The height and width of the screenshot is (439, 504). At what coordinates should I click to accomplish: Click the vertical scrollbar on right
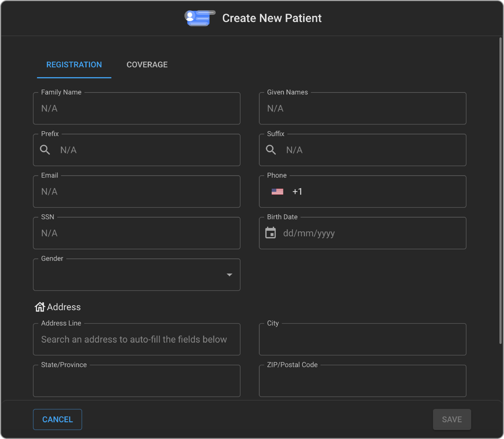point(500,191)
